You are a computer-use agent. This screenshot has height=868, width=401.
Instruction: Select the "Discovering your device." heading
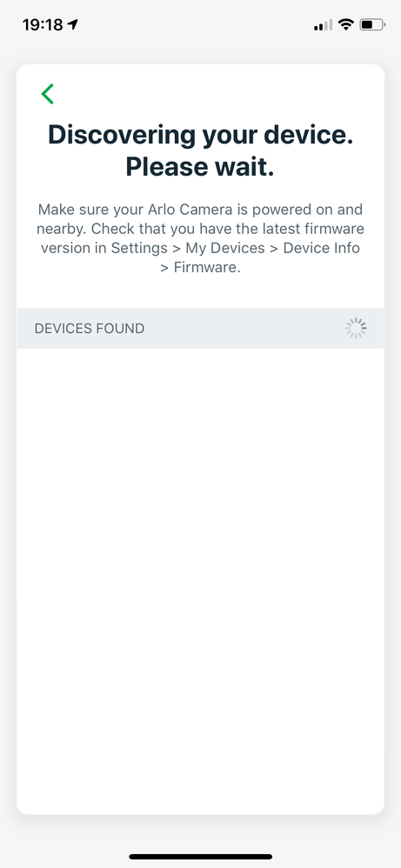point(200,135)
